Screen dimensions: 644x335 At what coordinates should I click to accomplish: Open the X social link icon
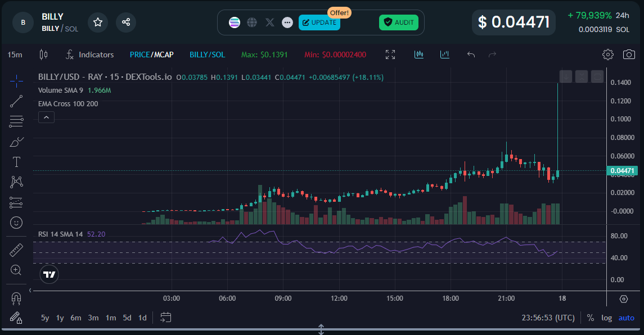click(x=270, y=22)
